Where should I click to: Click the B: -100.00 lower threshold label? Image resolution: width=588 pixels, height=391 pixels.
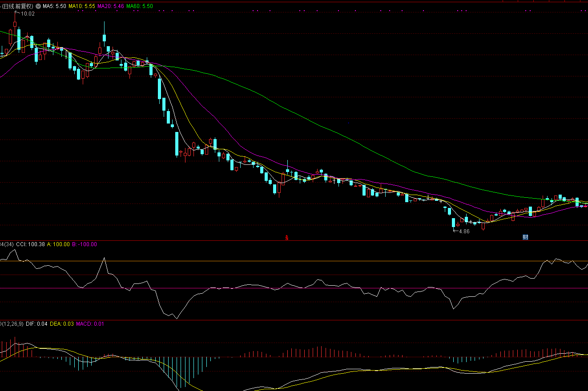[85, 244]
